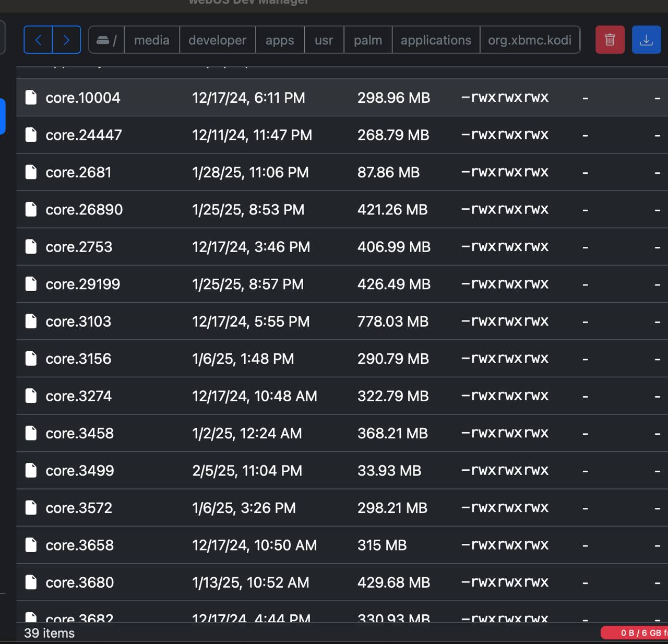The image size is (668, 644).
Task: Go forward with the right chevron
Action: point(66,40)
